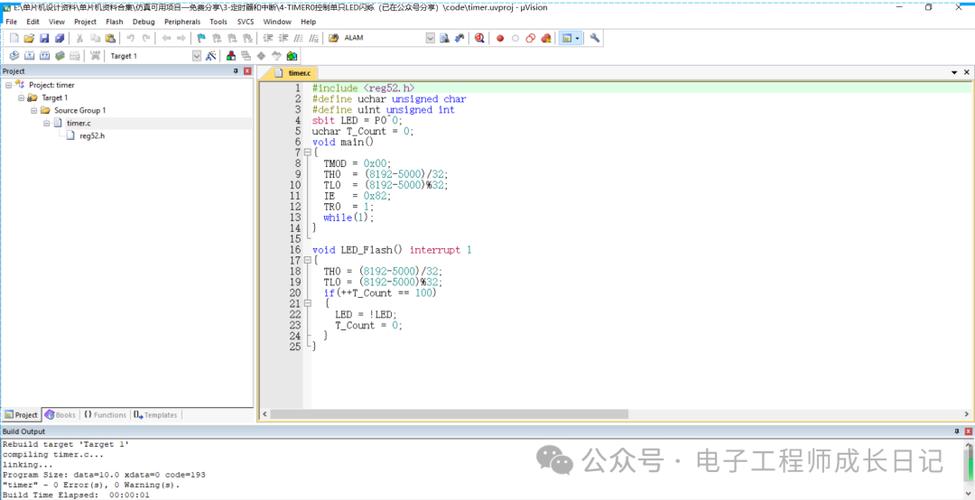This screenshot has width=975, height=500.
Task: Fold the main function at line 7
Action: (307, 152)
